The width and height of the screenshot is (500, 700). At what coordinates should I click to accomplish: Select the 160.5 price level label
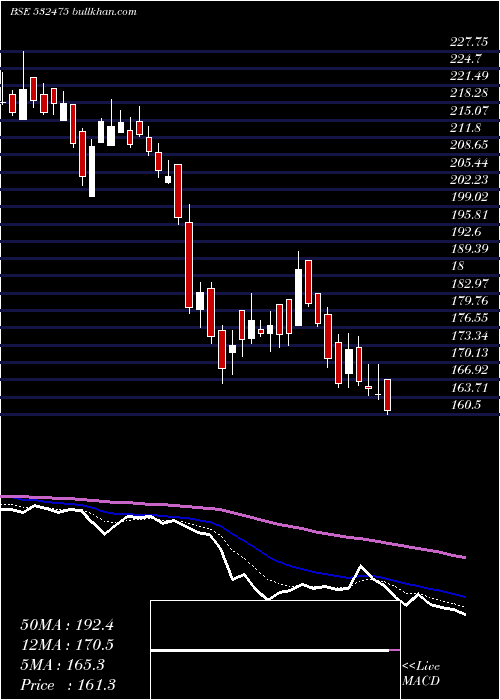(466, 404)
